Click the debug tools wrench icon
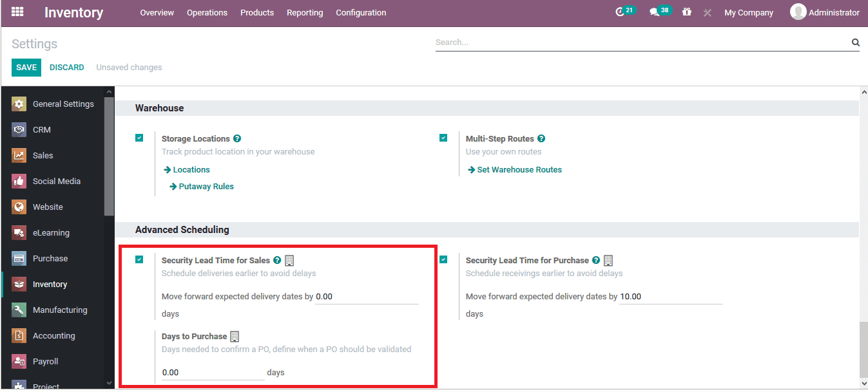868x392 pixels. pos(707,12)
